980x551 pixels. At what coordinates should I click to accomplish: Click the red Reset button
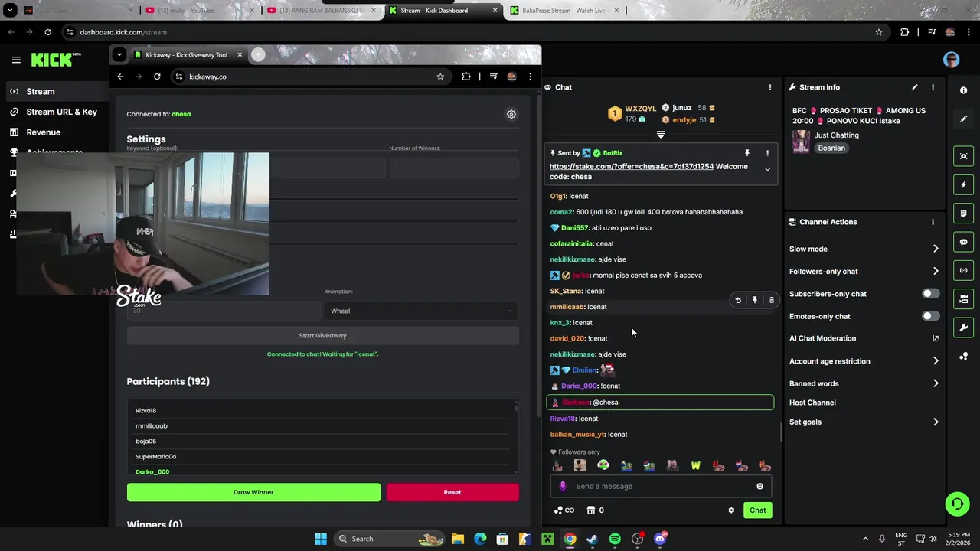point(452,492)
